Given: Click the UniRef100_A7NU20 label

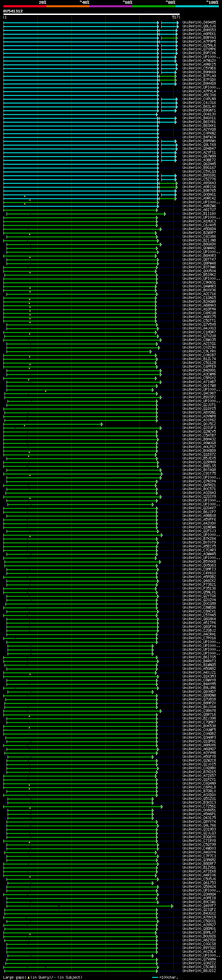Looking at the screenshot, I should 199,60.
